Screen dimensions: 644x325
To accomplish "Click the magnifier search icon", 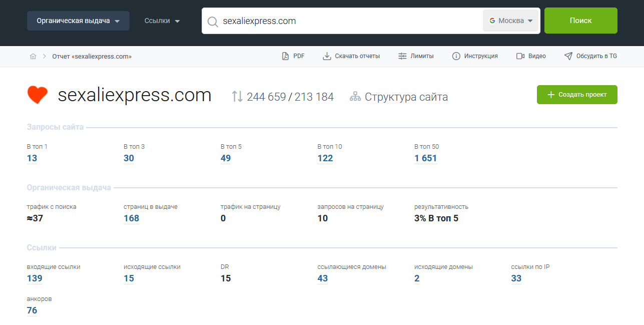I will click(x=213, y=21).
